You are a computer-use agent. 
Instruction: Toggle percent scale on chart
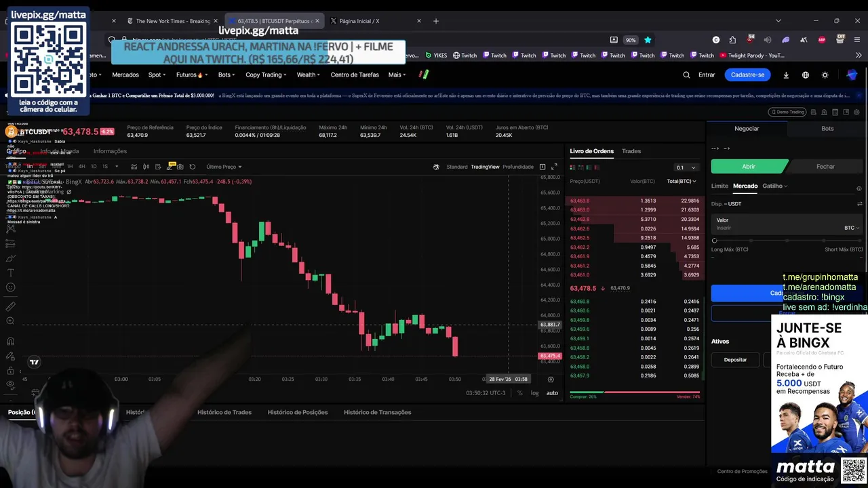pyautogui.click(x=520, y=393)
